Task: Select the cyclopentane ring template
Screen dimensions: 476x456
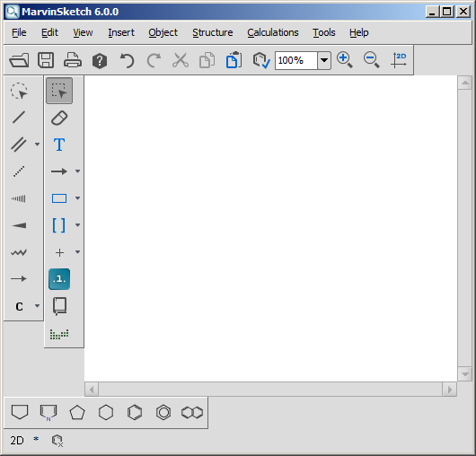Action: coord(77,412)
